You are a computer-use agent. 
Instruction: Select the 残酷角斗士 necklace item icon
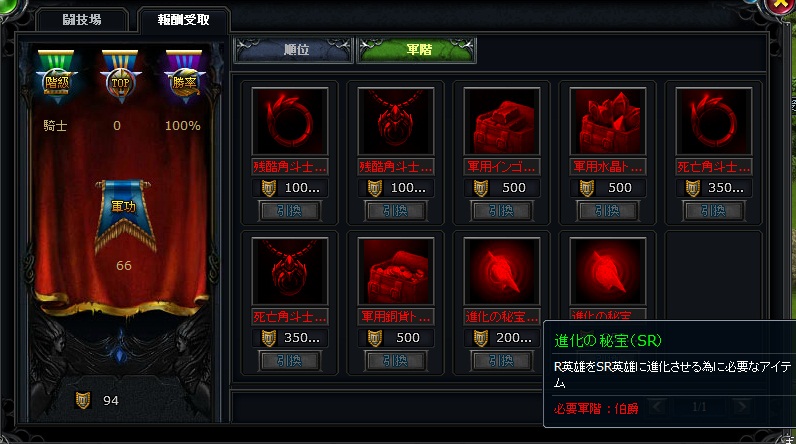click(x=396, y=122)
